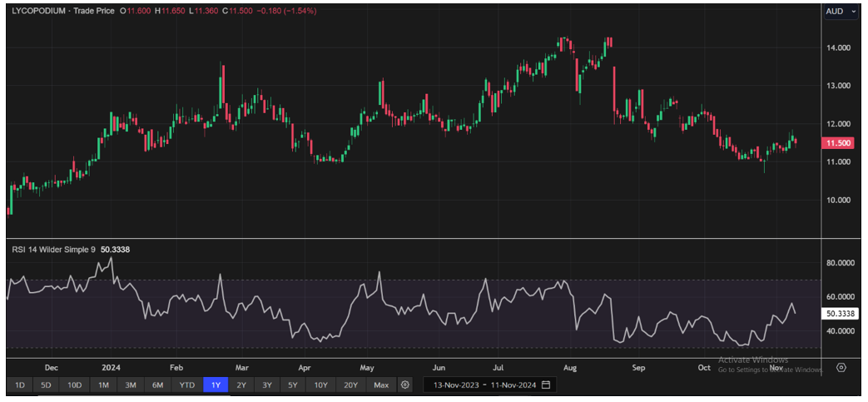Open the timeframe settings gear icon
Screen dimensions: 868x402
click(405, 385)
